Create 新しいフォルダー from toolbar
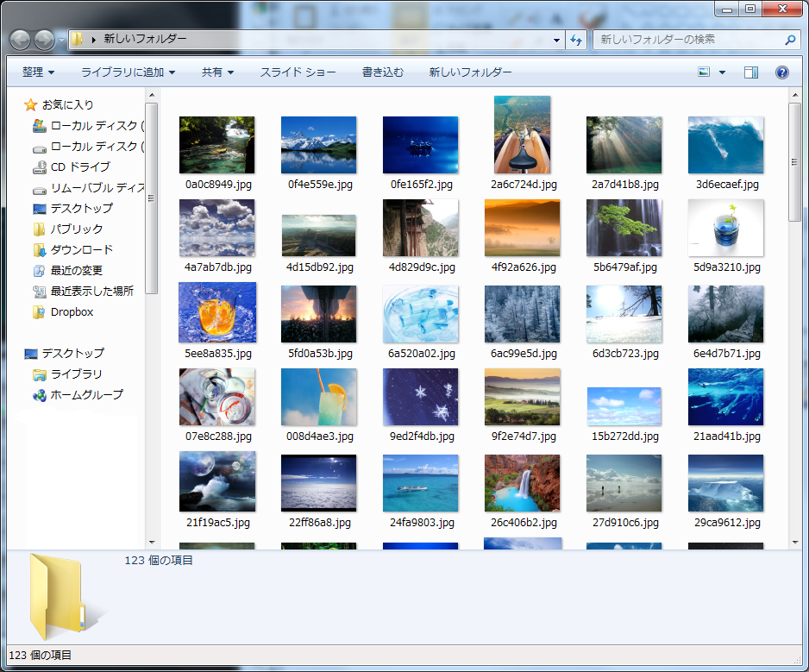 [471, 72]
